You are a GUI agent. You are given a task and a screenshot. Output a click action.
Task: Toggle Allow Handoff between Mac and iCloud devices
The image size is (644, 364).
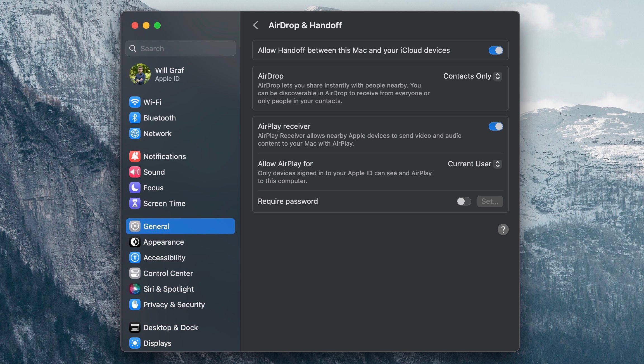pos(495,50)
